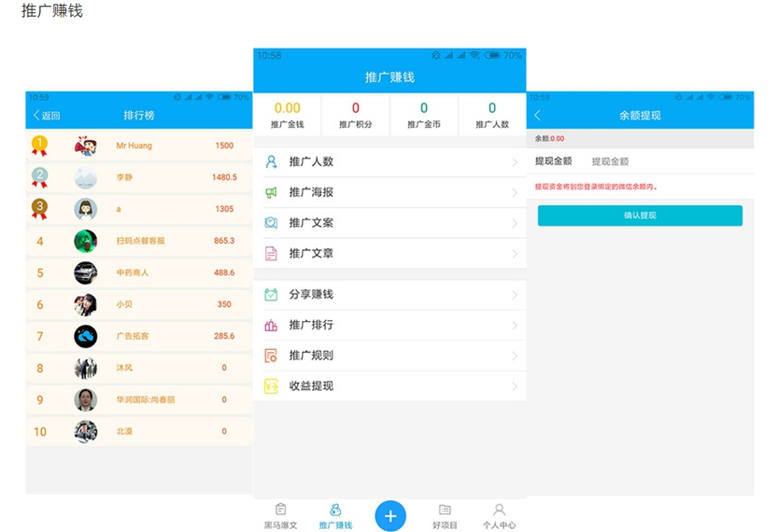This screenshot has height=532, width=778.
Task: Tap the bronze third-place medal icon
Action: tap(39, 209)
